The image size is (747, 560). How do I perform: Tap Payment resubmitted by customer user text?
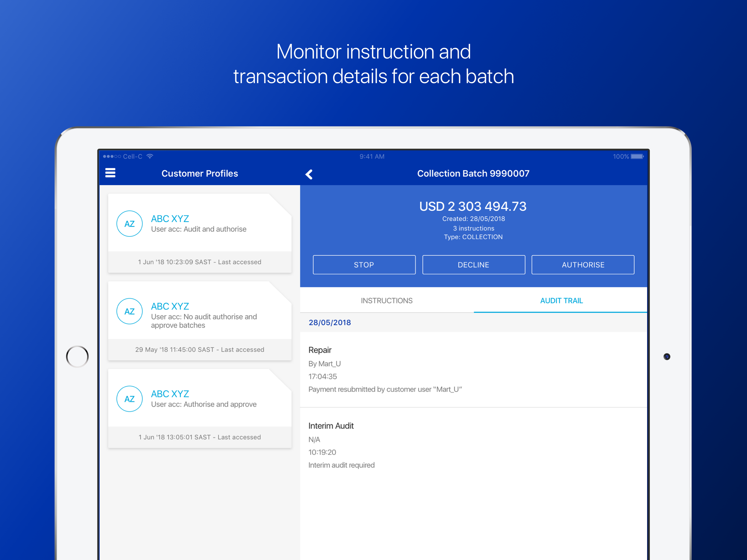point(385,389)
